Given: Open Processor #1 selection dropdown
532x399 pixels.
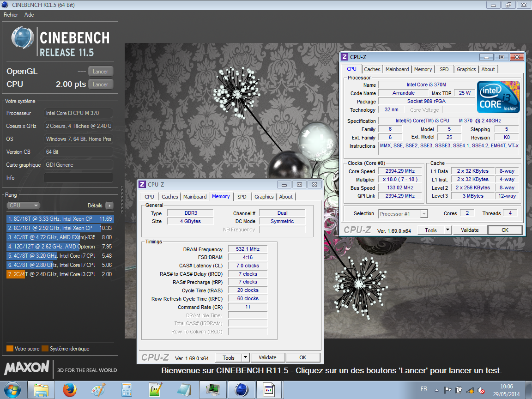Looking at the screenshot, I should click(x=403, y=214).
